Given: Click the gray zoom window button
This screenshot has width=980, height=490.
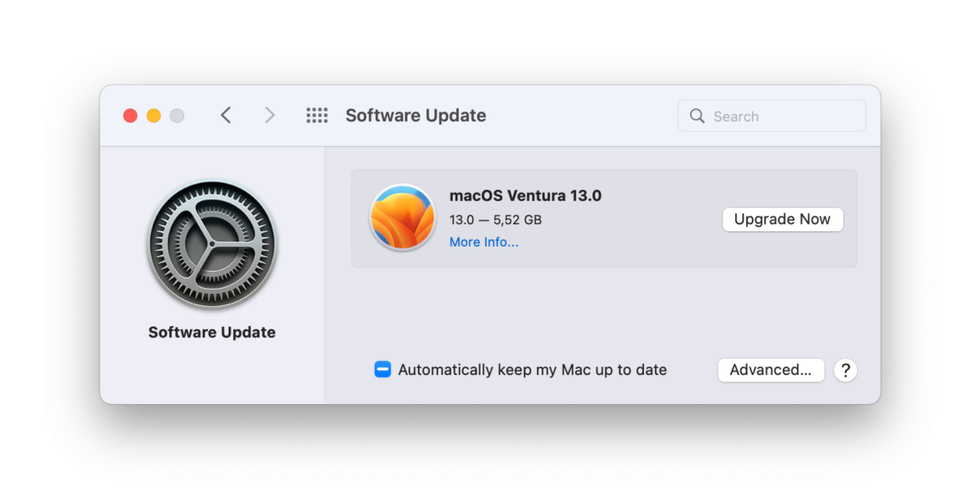Looking at the screenshot, I should (x=177, y=115).
